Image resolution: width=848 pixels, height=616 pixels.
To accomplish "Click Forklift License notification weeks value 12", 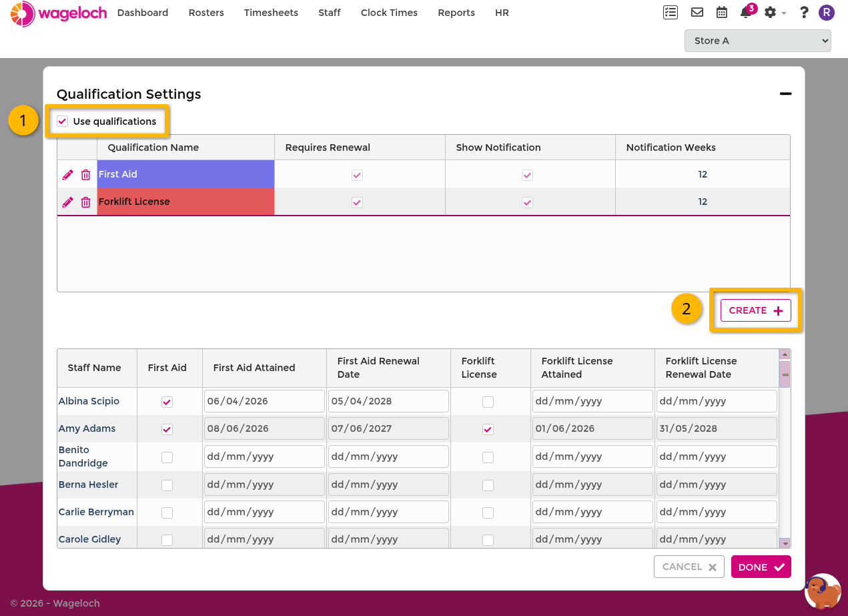I will (703, 202).
